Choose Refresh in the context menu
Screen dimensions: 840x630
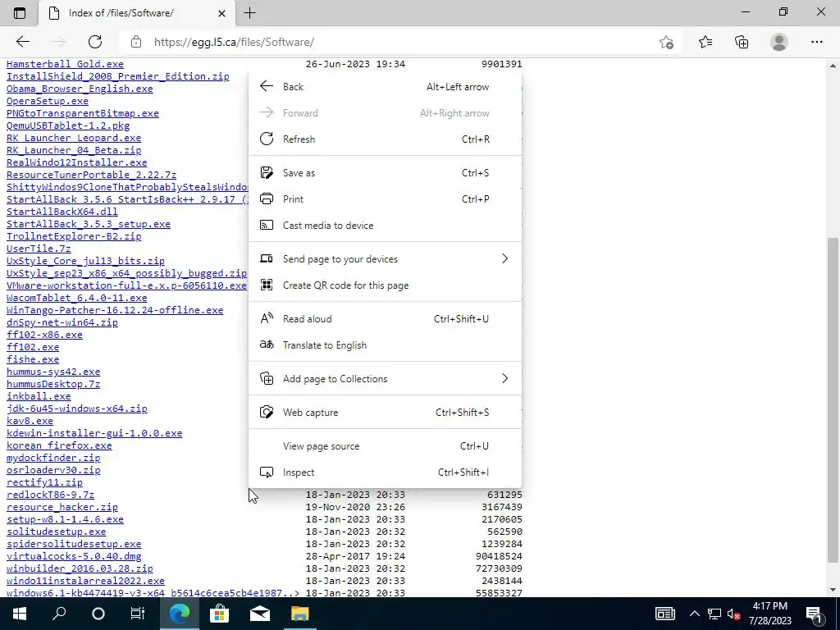pos(386,139)
